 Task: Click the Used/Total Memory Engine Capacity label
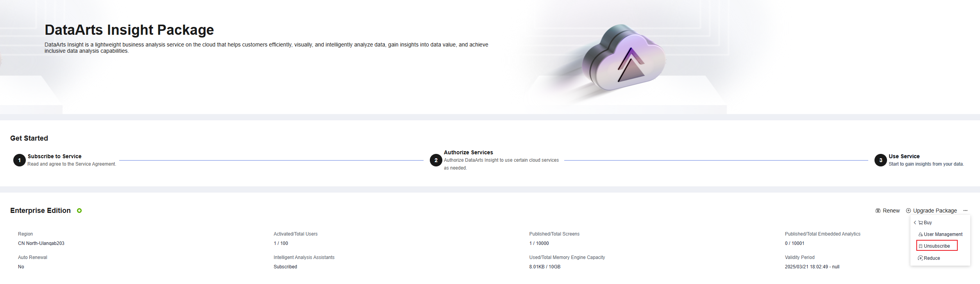click(x=567, y=257)
